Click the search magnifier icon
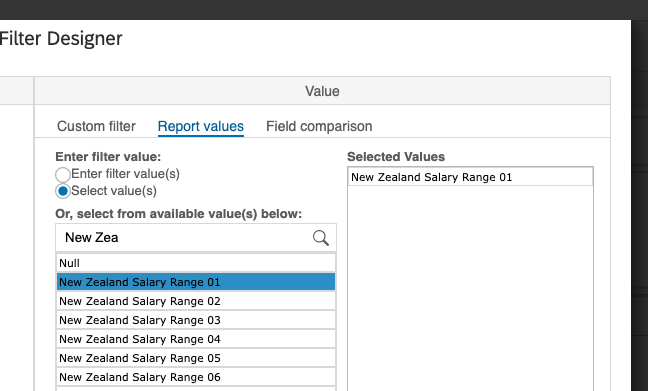 (321, 238)
